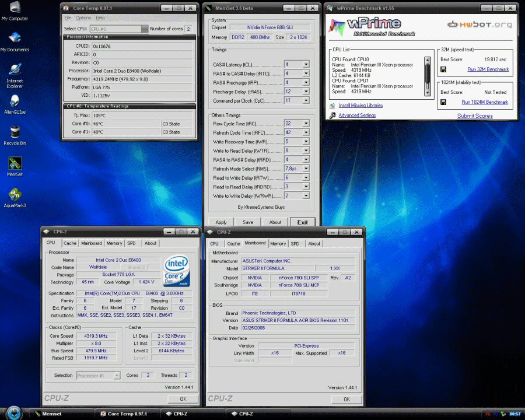Open About tab in right CPU-Z window
The width and height of the screenshot is (525, 420).
click(314, 243)
